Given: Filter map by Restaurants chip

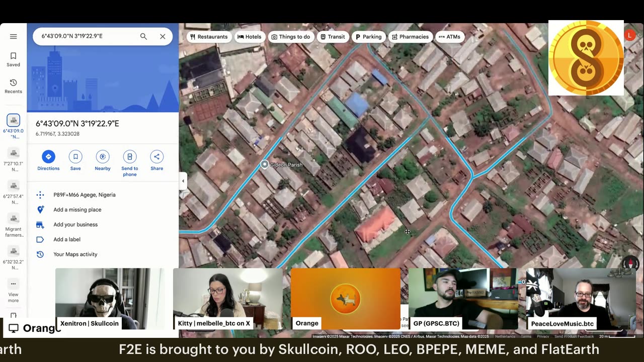Looking at the screenshot, I should click(209, 37).
